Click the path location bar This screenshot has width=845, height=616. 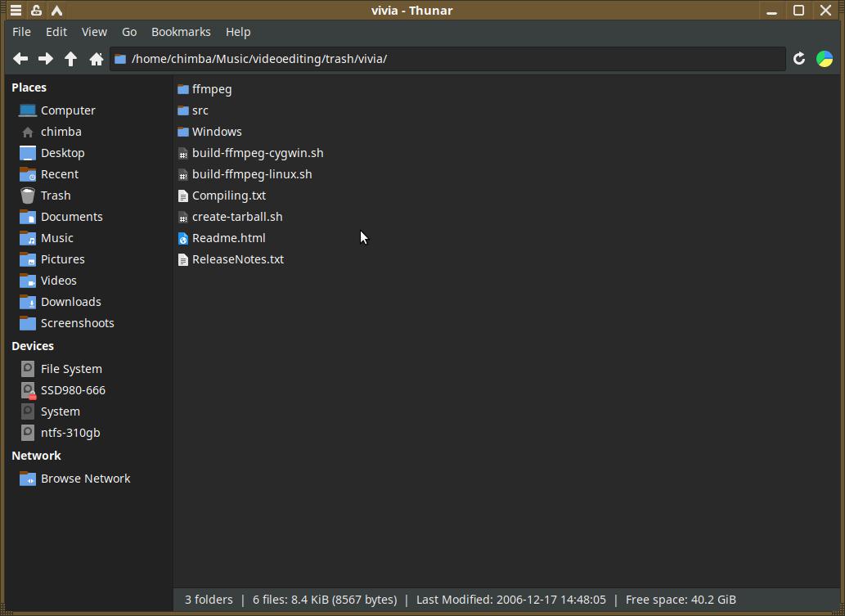(x=450, y=59)
